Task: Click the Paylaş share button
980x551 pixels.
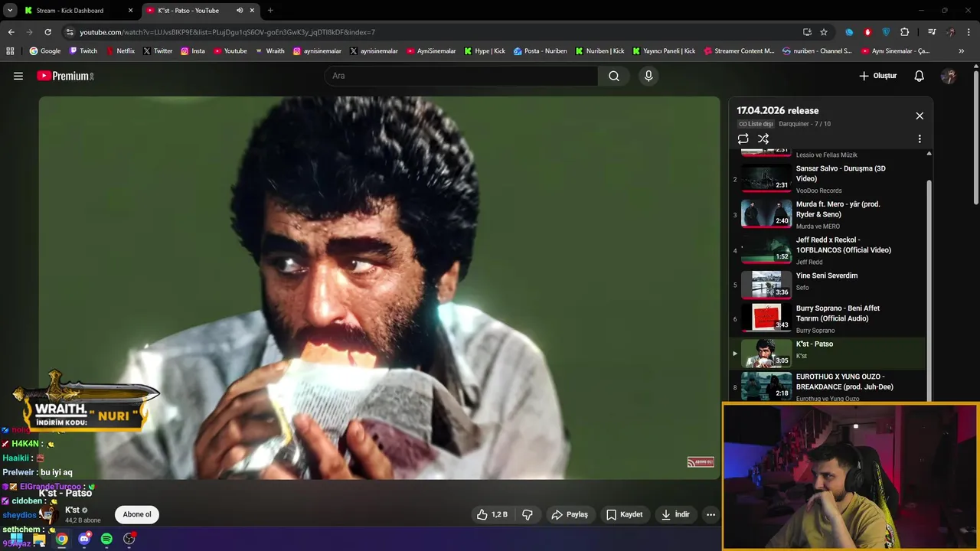Action: tap(570, 514)
